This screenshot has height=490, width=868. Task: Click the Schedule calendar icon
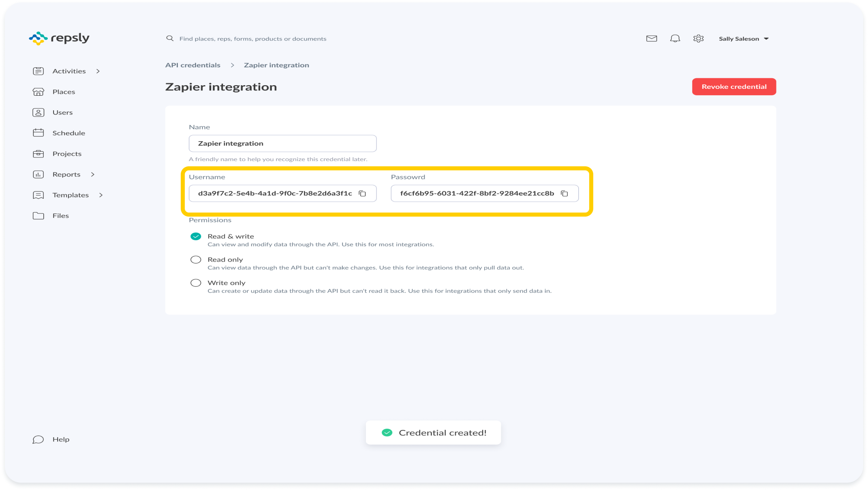(x=38, y=133)
